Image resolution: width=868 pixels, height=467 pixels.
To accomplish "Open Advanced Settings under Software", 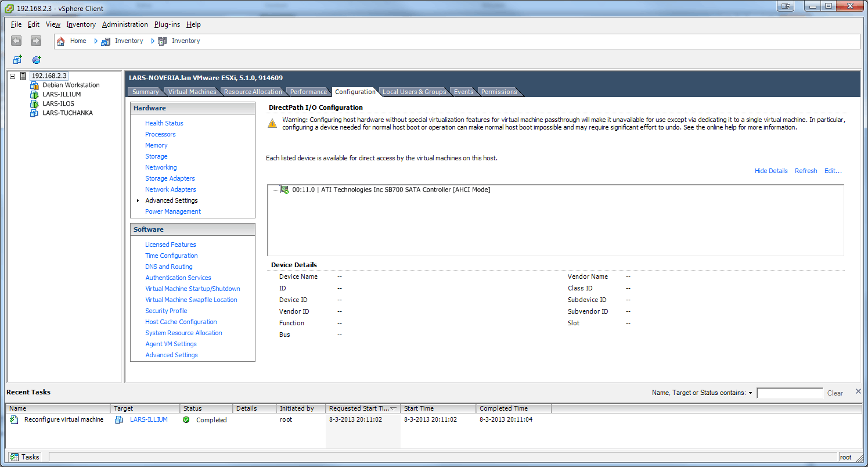I will (x=171, y=355).
